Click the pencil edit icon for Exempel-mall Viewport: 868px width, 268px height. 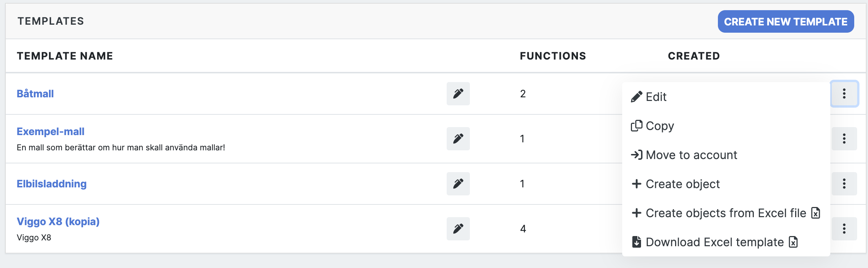(x=458, y=139)
